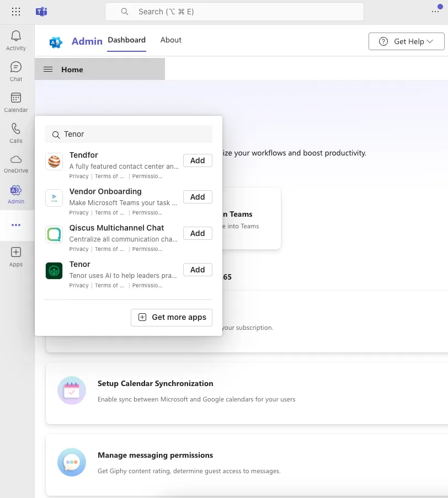Open Tendfor Privacy link
The image size is (448, 498).
pyautogui.click(x=79, y=176)
